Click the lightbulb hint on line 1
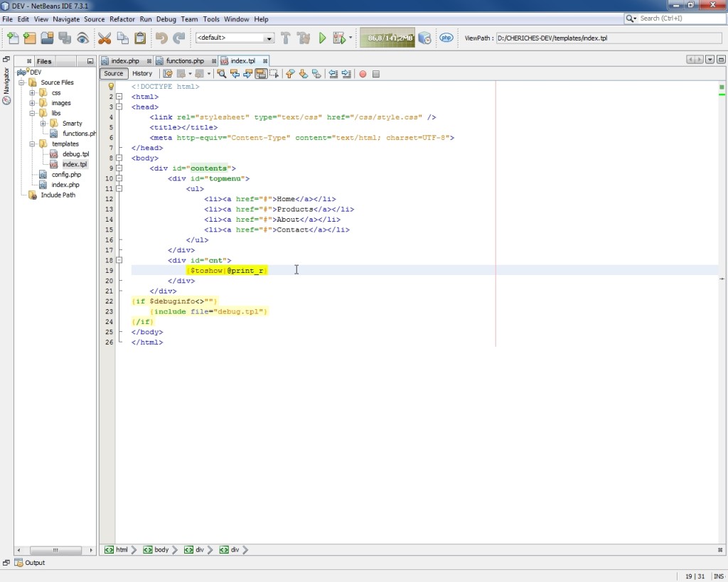Image resolution: width=728 pixels, height=582 pixels. [x=111, y=86]
